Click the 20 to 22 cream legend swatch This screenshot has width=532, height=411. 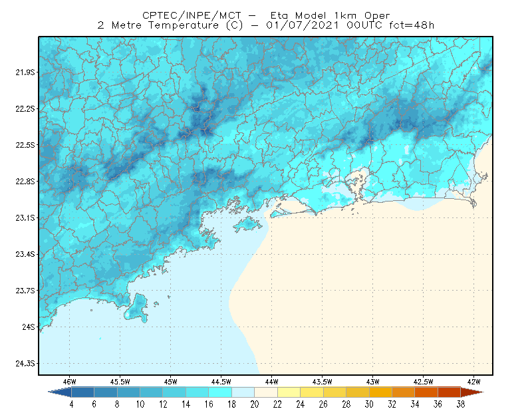(266, 392)
